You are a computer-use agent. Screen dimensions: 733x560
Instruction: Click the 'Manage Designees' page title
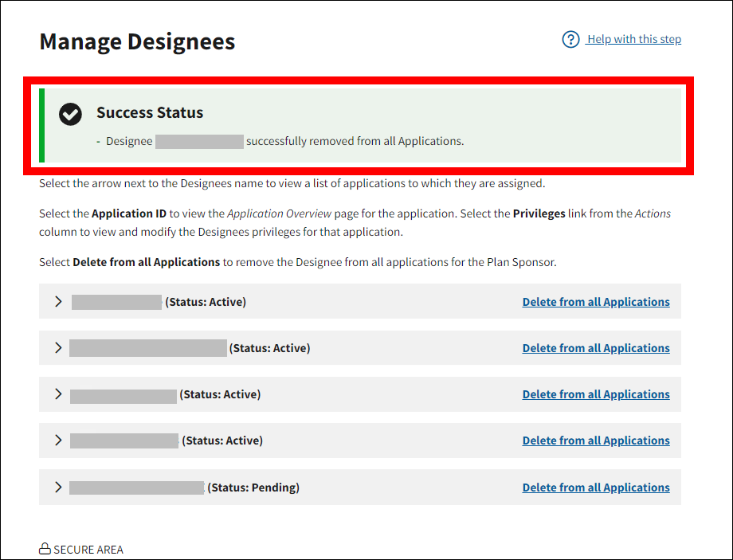pos(137,41)
